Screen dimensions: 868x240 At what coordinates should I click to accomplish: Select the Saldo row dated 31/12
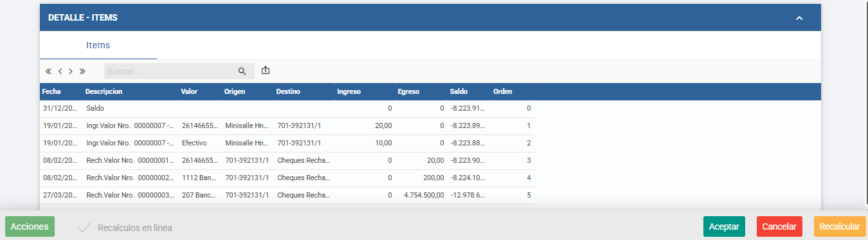(287, 109)
